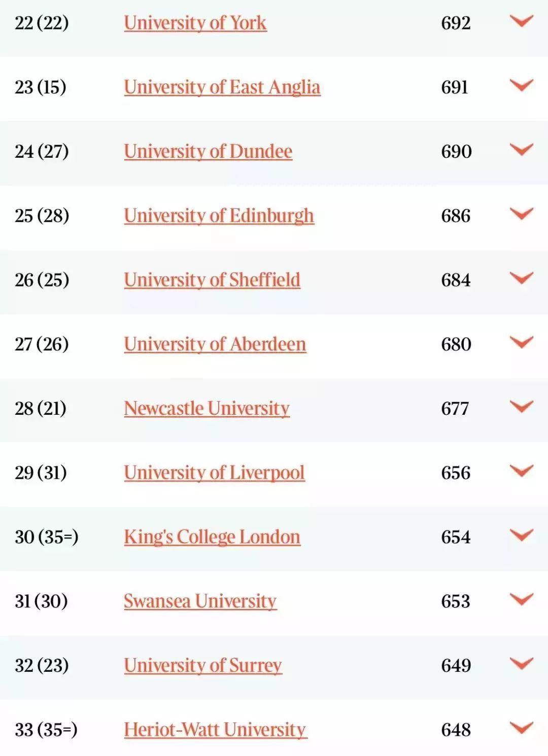
Task: Open the University of Sheffield link
Action: click(x=212, y=280)
